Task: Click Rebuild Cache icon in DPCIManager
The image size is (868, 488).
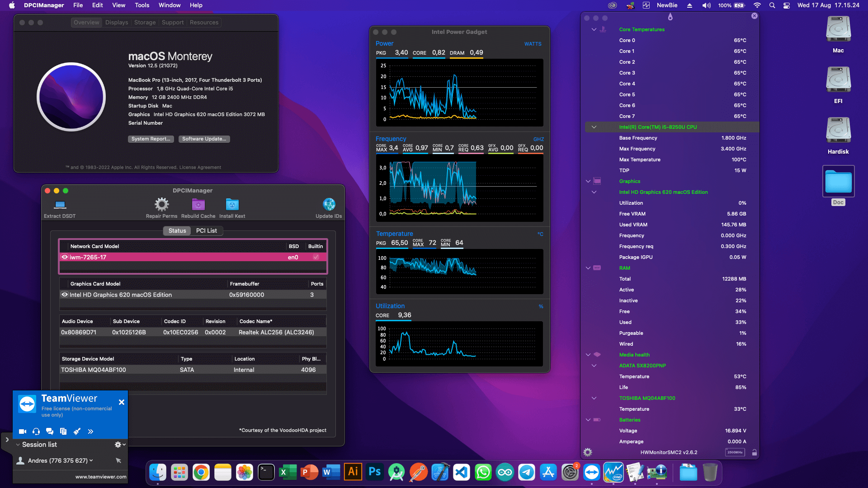Action: (198, 205)
